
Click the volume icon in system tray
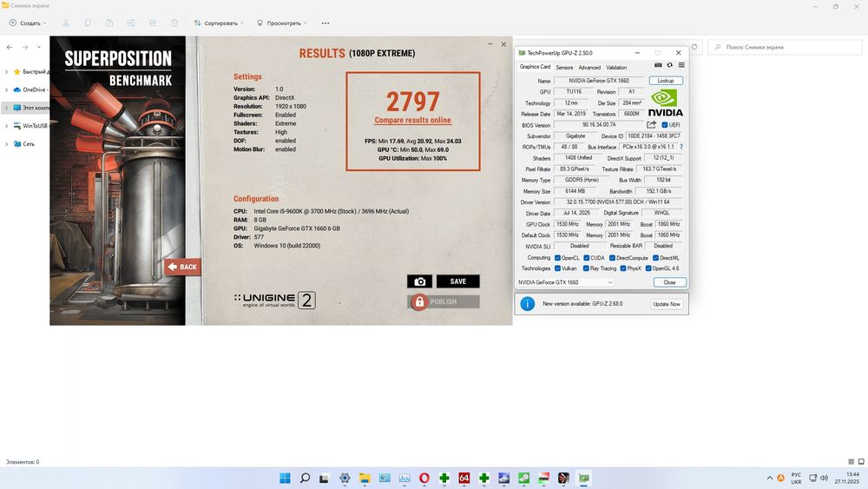(x=824, y=478)
